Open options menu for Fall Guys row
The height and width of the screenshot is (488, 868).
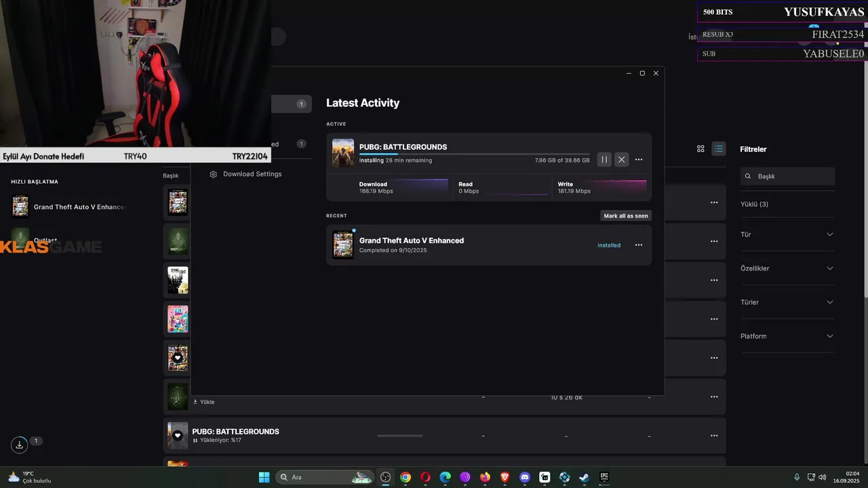click(714, 319)
